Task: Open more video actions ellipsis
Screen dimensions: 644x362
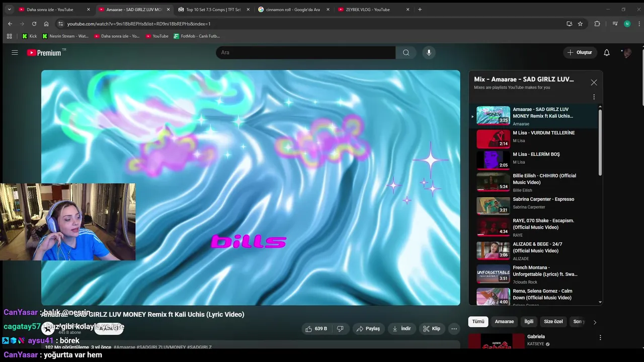Action: click(454, 329)
